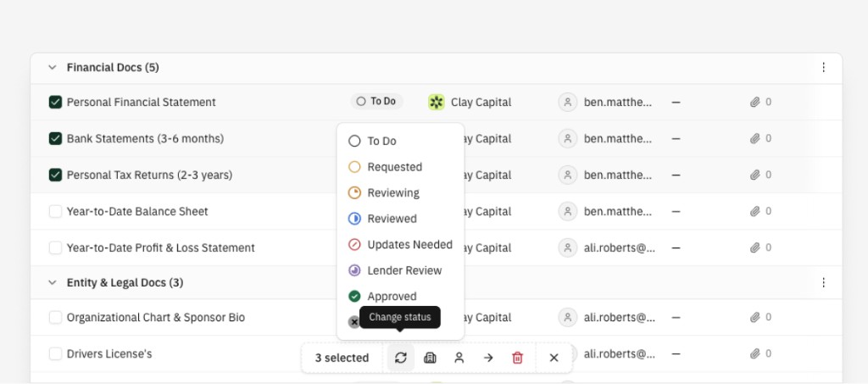Click the Entity & Legal Docs (3) heading
The width and height of the screenshot is (868, 384).
[x=125, y=283]
